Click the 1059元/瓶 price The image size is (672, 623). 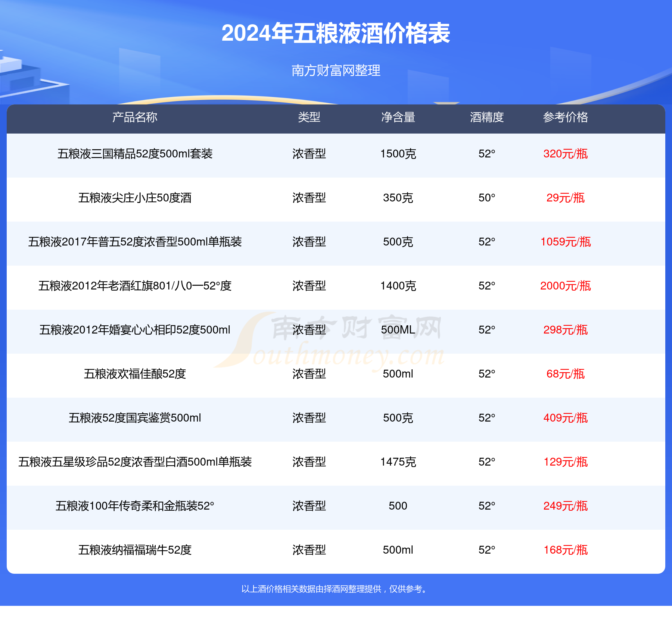click(x=566, y=242)
